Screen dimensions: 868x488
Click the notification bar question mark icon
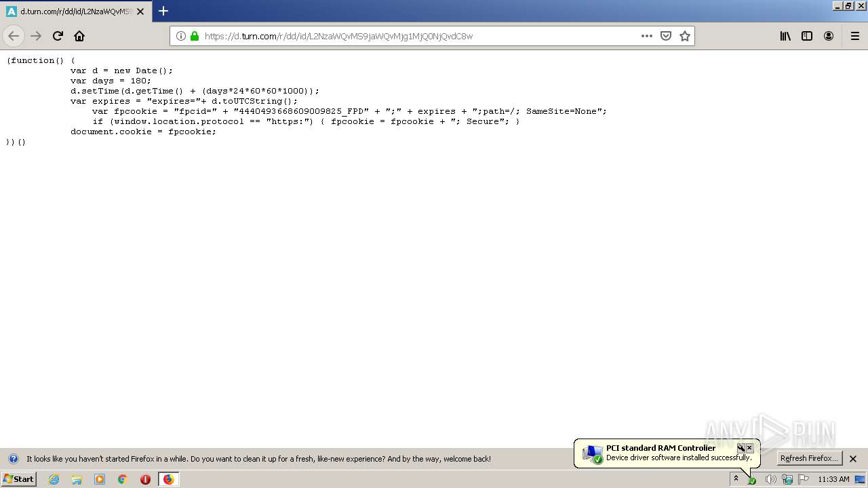13,459
